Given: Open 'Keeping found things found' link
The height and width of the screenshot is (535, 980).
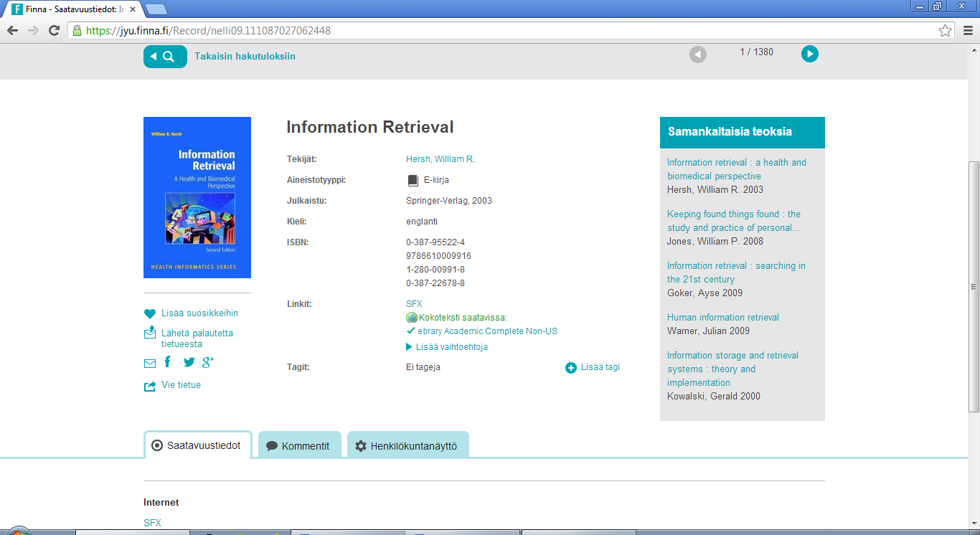Looking at the screenshot, I should click(x=734, y=221).
